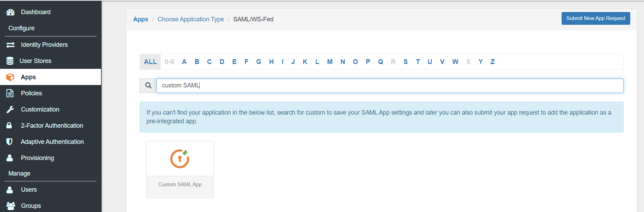Filter apps by letter S
Viewport: 644px width, 212px height.
pos(405,62)
